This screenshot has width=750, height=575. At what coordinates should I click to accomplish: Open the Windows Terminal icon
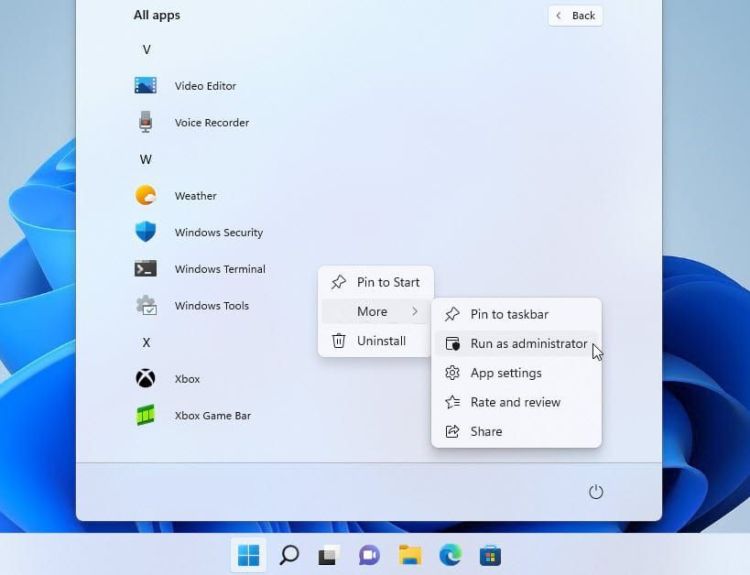click(x=146, y=269)
